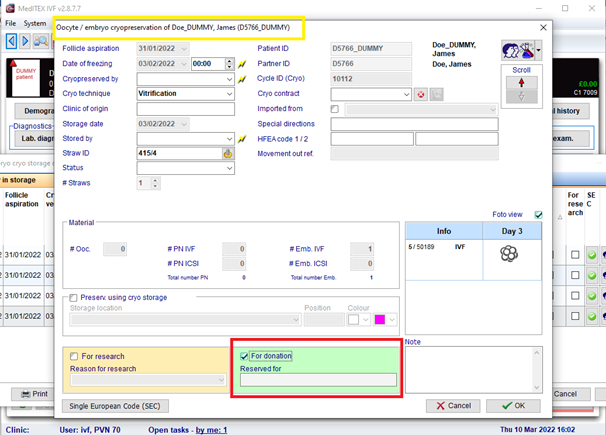Image resolution: width=606 pixels, height=435 pixels.
Task: Click the Day 3 embryo picture
Action: (x=509, y=254)
